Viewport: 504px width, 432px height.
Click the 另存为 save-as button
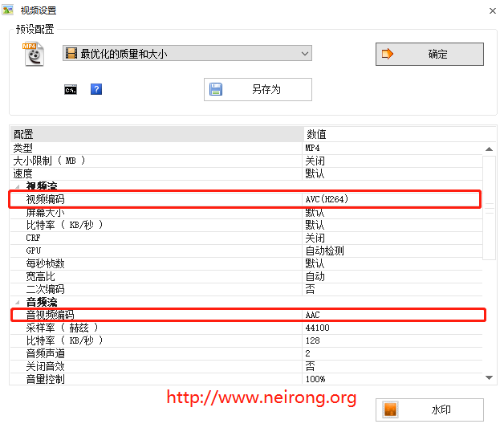coord(258,89)
